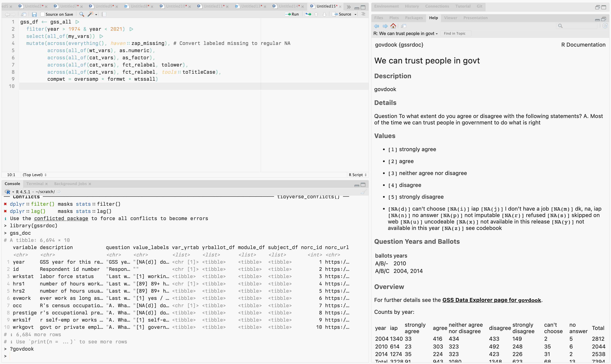Show in new window editor icon
The height and width of the screenshot is (364, 611).
tap(23, 14)
